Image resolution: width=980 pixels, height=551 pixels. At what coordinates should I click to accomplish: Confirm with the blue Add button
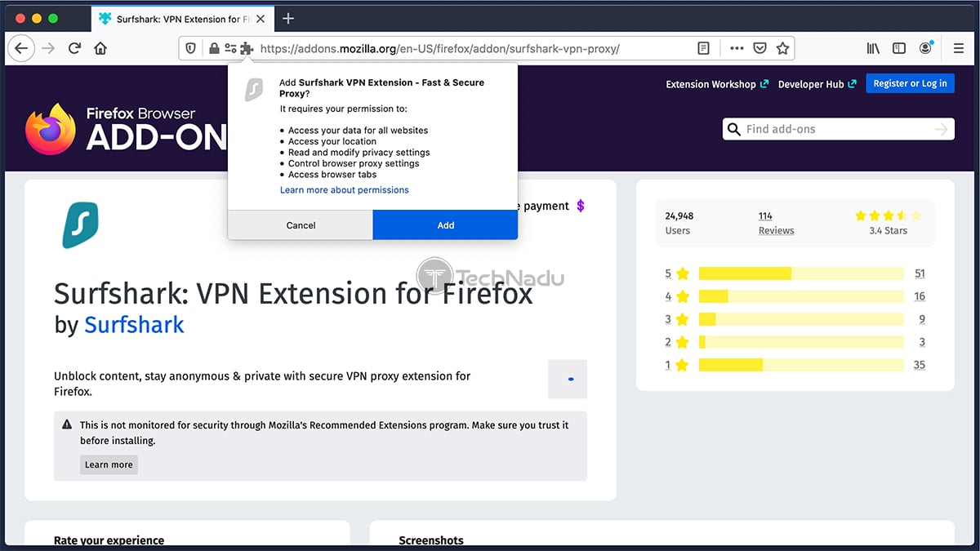[445, 225]
